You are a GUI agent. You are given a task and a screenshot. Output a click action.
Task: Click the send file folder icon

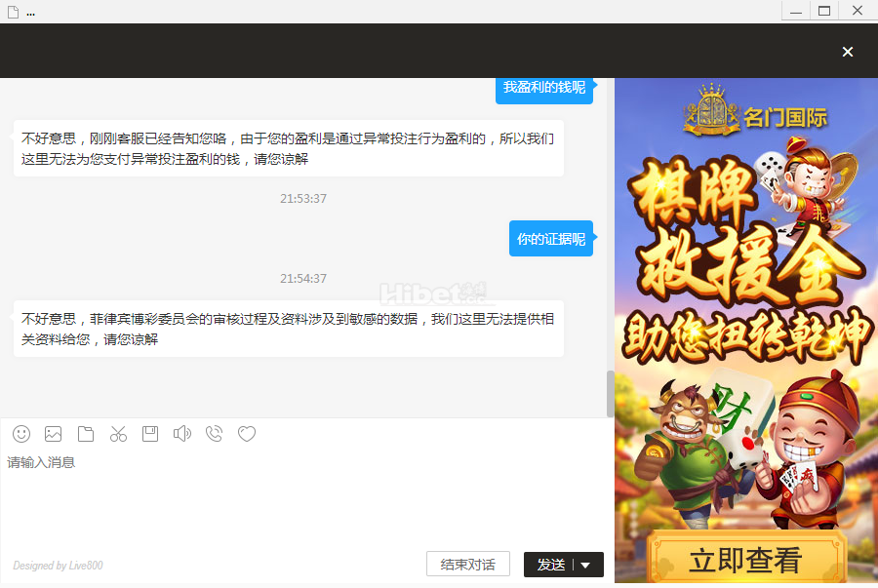point(86,434)
